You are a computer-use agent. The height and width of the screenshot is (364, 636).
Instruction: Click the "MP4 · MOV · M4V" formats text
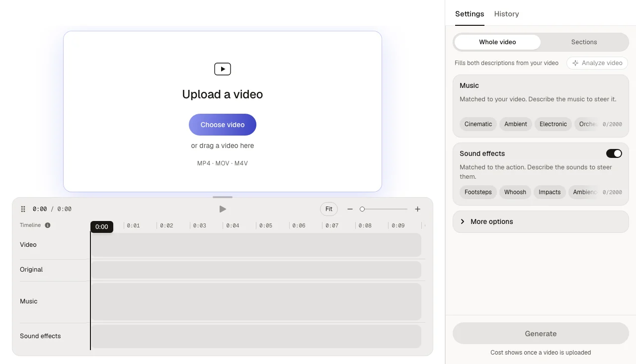pyautogui.click(x=223, y=163)
